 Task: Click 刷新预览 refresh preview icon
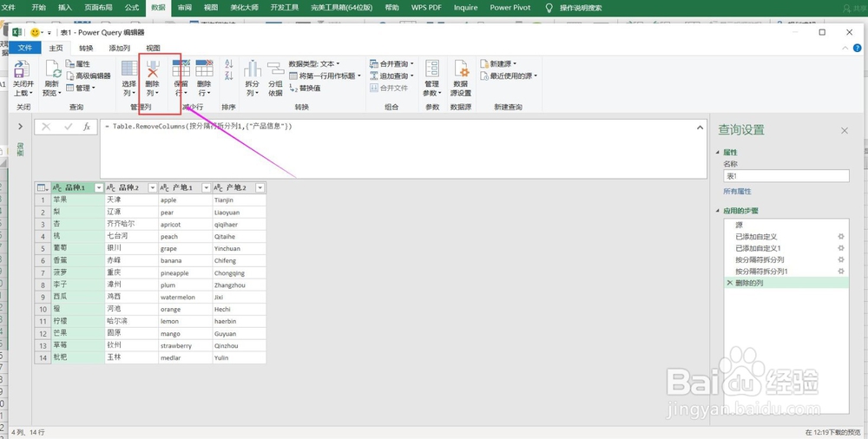(53, 69)
